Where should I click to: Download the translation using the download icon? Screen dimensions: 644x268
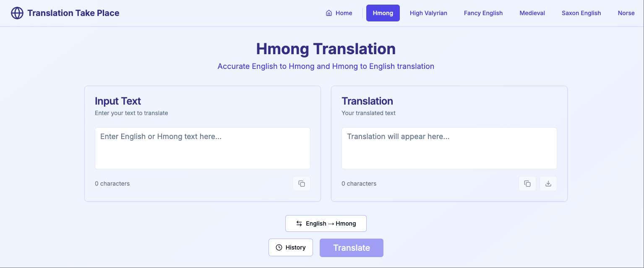point(548,183)
